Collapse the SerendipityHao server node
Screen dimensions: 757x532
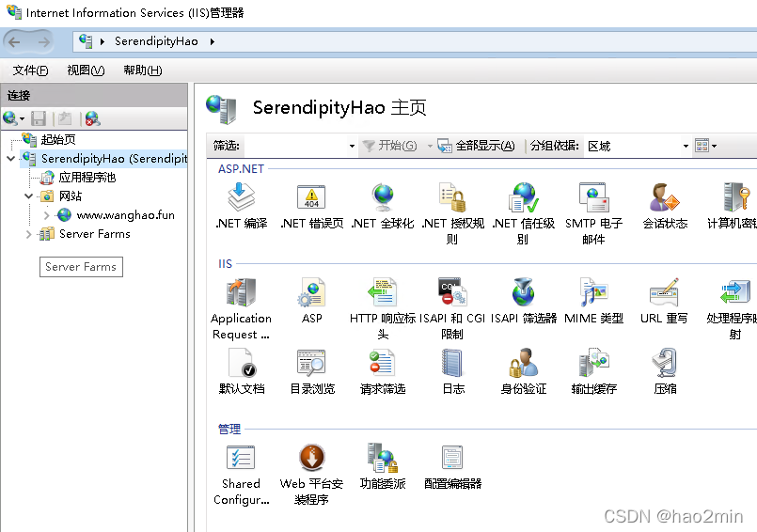click(x=10, y=158)
